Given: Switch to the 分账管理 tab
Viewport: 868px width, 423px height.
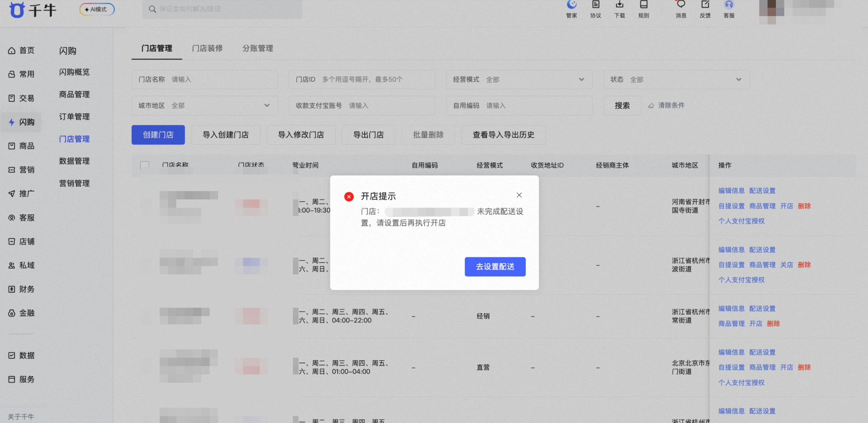Looking at the screenshot, I should (258, 48).
